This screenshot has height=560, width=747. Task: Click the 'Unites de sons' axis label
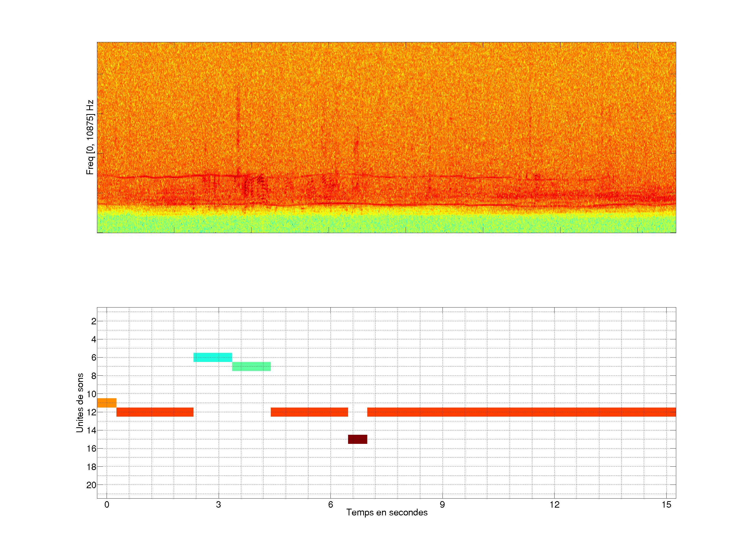point(80,402)
